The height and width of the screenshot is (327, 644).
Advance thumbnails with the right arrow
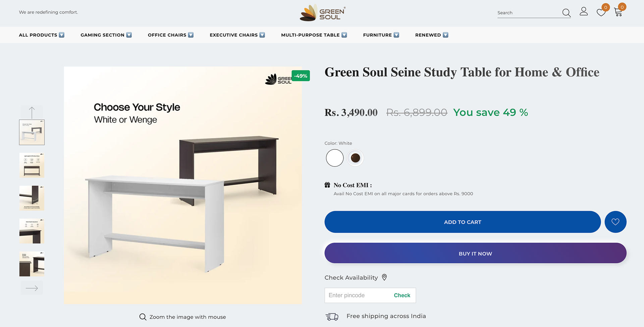[x=32, y=288]
